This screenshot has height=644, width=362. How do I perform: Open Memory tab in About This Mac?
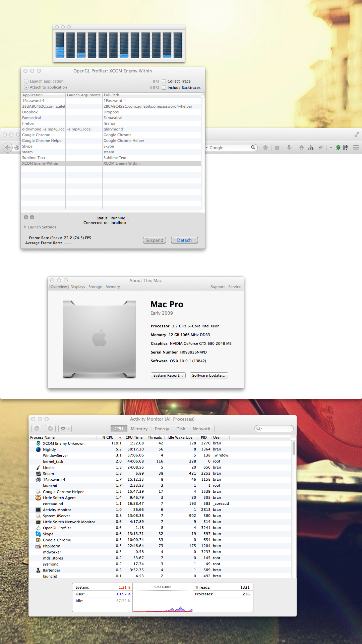point(113,287)
